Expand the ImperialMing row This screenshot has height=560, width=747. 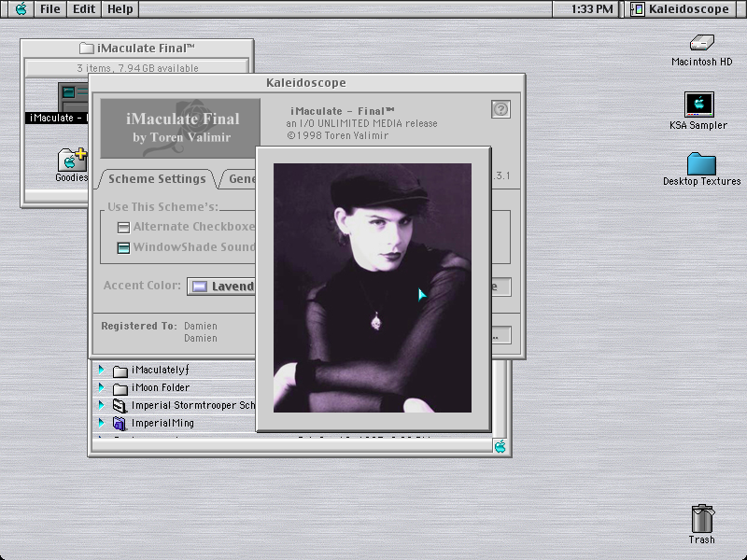(x=101, y=423)
